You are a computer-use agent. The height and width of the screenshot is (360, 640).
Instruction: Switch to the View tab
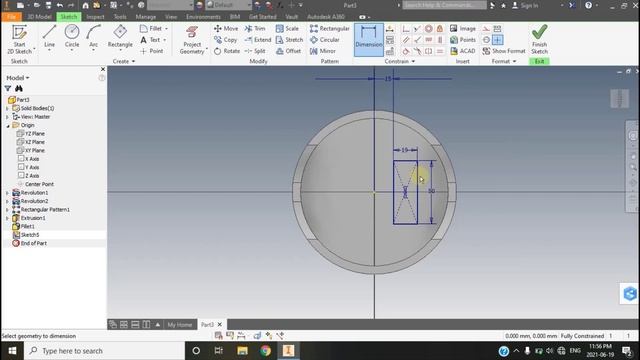point(171,17)
